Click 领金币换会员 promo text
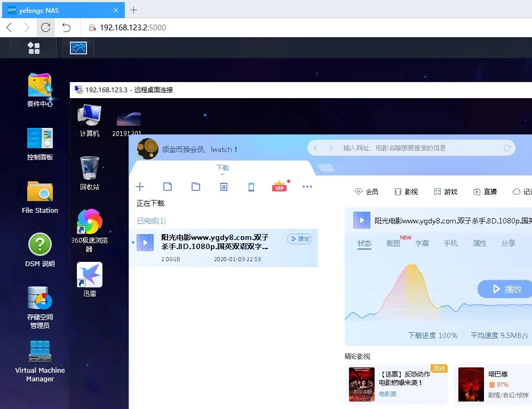 (200, 149)
